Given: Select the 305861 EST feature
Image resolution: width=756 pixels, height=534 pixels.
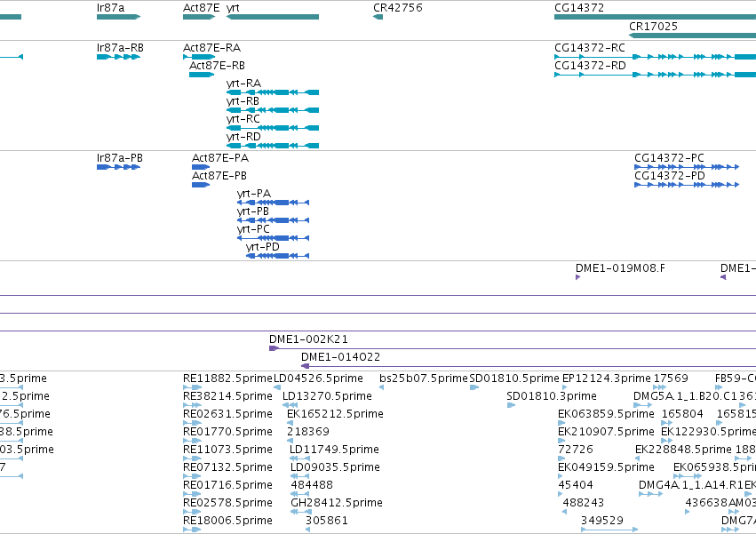Looking at the screenshot, I should (x=307, y=530).
